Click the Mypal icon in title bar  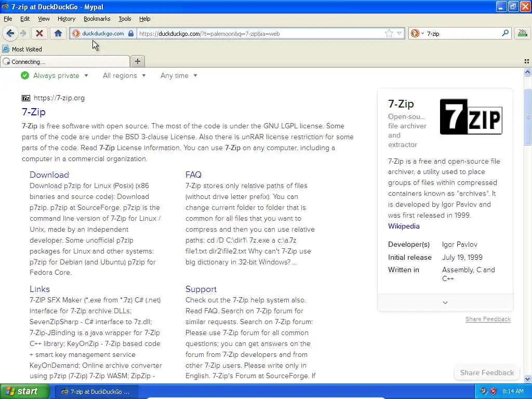(5, 6)
